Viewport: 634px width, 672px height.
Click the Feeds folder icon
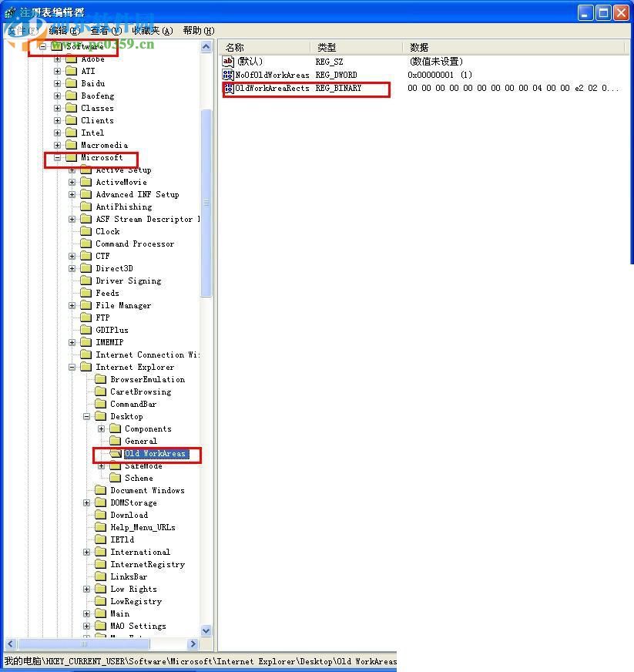(x=86, y=293)
